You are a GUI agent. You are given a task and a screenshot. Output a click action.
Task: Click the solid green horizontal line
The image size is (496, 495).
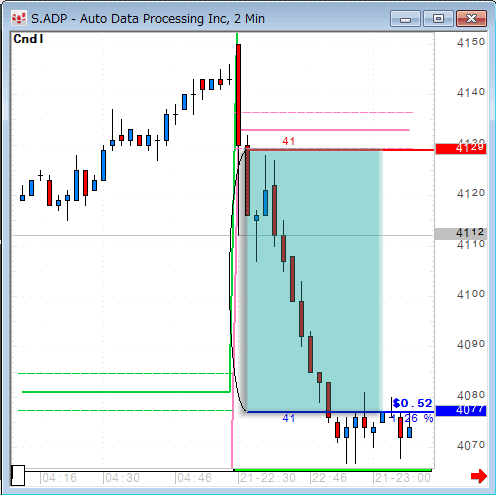point(126,392)
